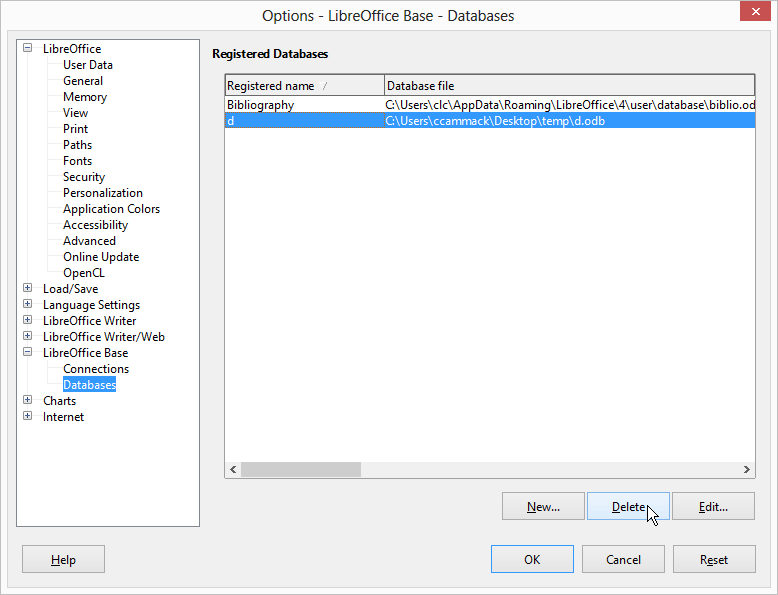The width and height of the screenshot is (778, 595).
Task: Close the Options dialog window
Action: [x=755, y=11]
